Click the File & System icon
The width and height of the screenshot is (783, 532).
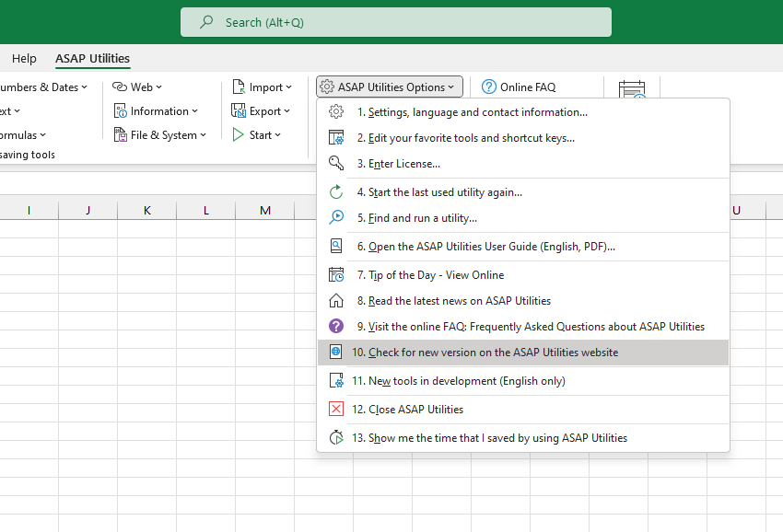[121, 134]
